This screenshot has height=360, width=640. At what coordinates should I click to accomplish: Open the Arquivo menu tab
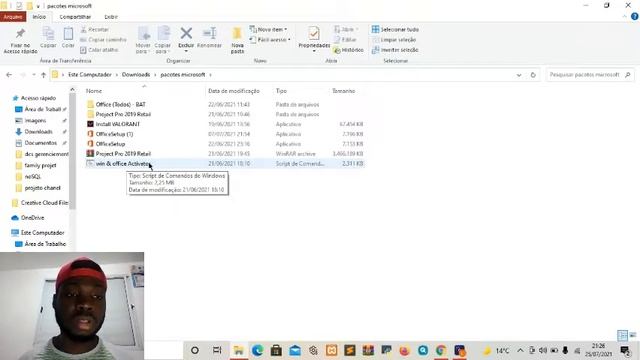point(13,17)
